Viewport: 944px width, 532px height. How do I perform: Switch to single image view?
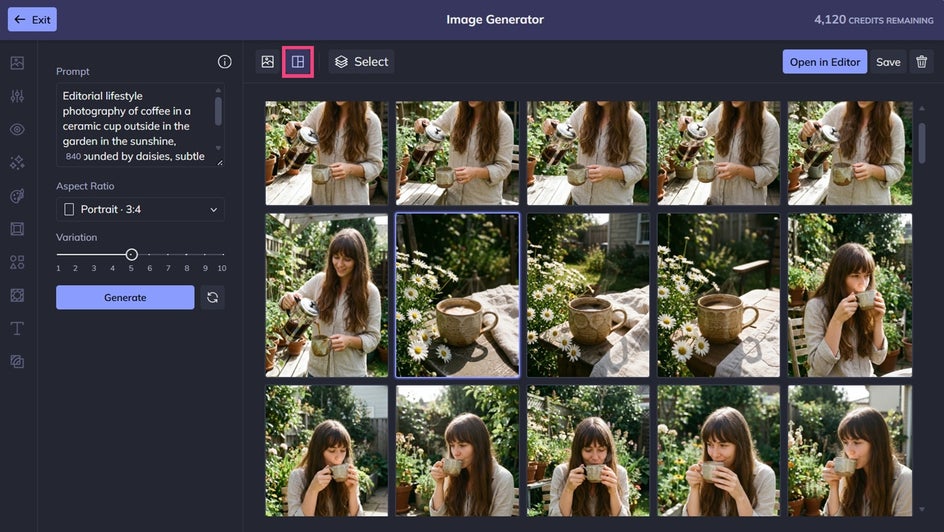pyautogui.click(x=268, y=61)
